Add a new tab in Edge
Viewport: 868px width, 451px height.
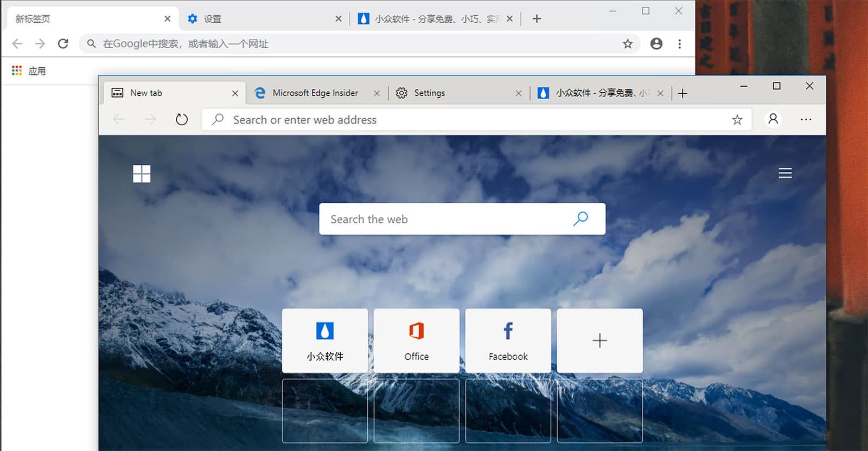(x=682, y=93)
